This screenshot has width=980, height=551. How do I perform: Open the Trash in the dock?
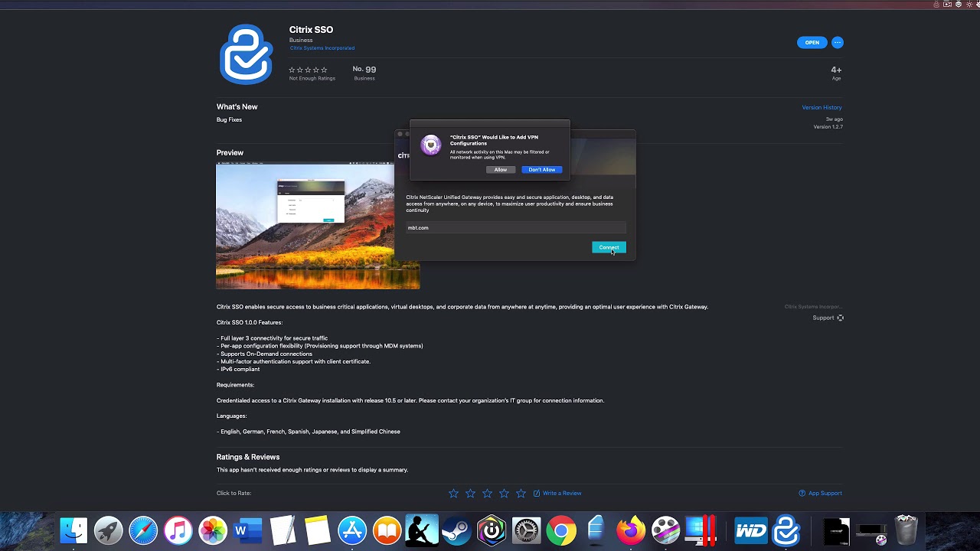tap(906, 530)
